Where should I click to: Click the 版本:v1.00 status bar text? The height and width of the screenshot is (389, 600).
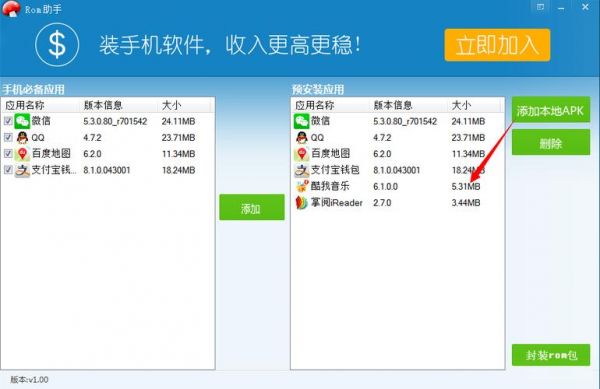(29, 380)
